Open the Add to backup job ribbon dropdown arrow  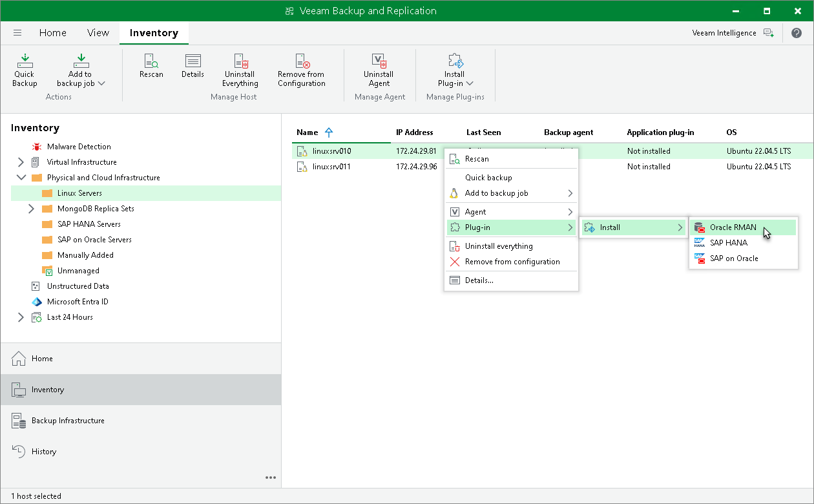click(101, 83)
